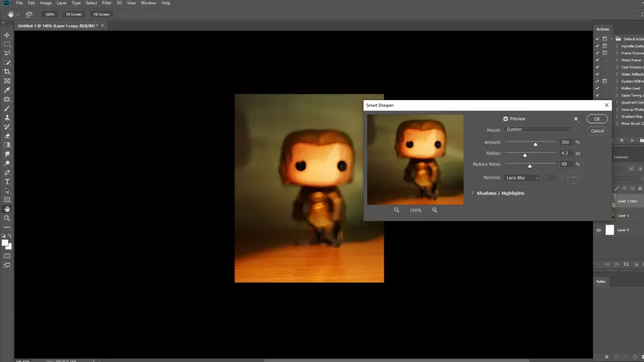The image size is (644, 362).
Task: Expand the Gradient Map action
Action: coord(617,116)
